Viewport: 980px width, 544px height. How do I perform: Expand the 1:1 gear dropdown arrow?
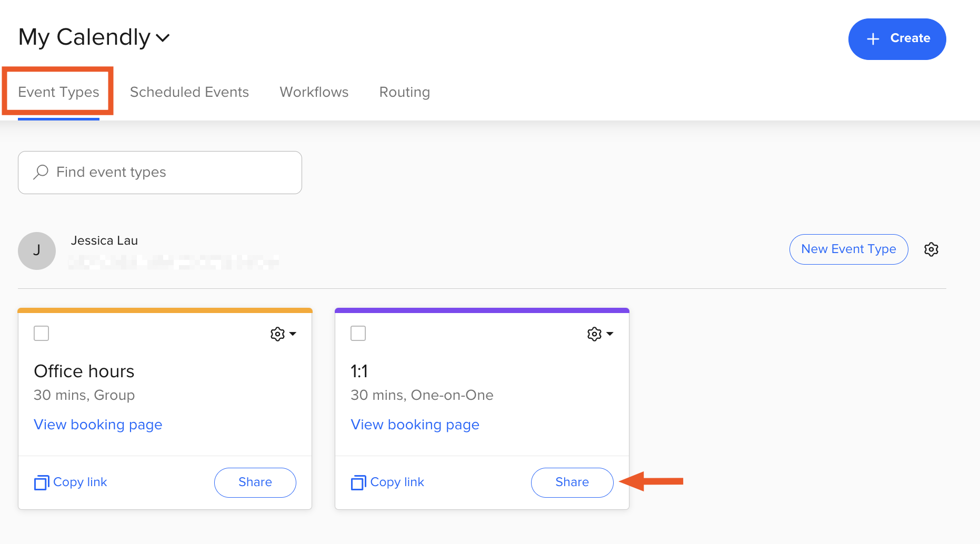pos(610,334)
